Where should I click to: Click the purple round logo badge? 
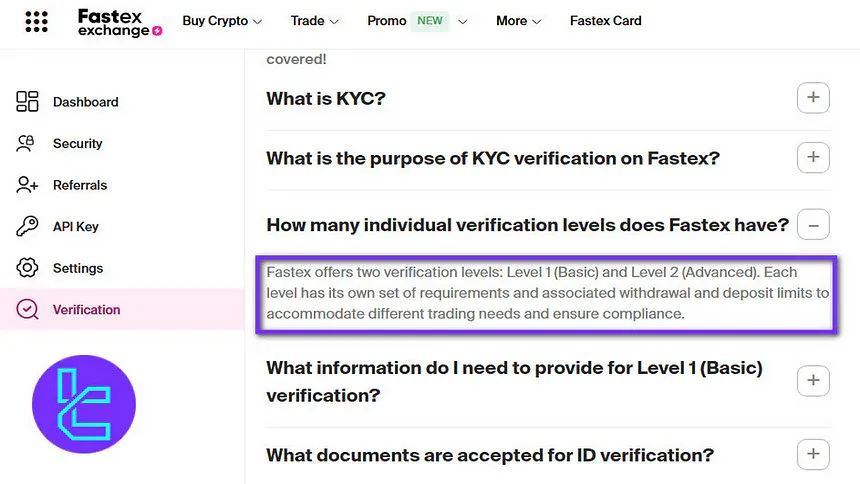pos(84,404)
